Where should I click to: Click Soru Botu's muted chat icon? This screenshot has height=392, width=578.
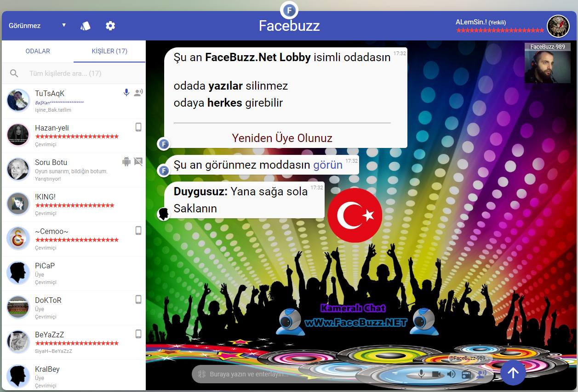coord(138,161)
